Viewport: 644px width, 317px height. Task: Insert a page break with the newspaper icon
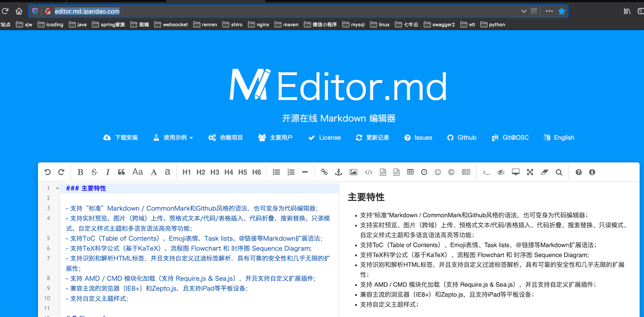point(466,172)
